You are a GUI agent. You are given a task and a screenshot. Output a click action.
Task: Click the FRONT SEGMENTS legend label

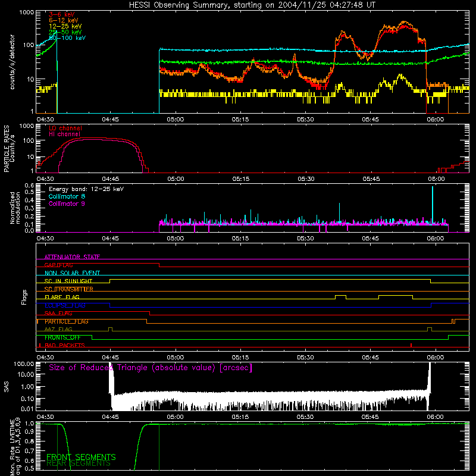click(x=81, y=457)
